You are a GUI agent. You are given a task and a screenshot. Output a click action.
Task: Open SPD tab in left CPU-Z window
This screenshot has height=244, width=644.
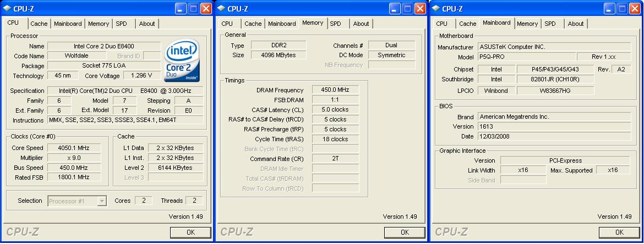tap(121, 24)
